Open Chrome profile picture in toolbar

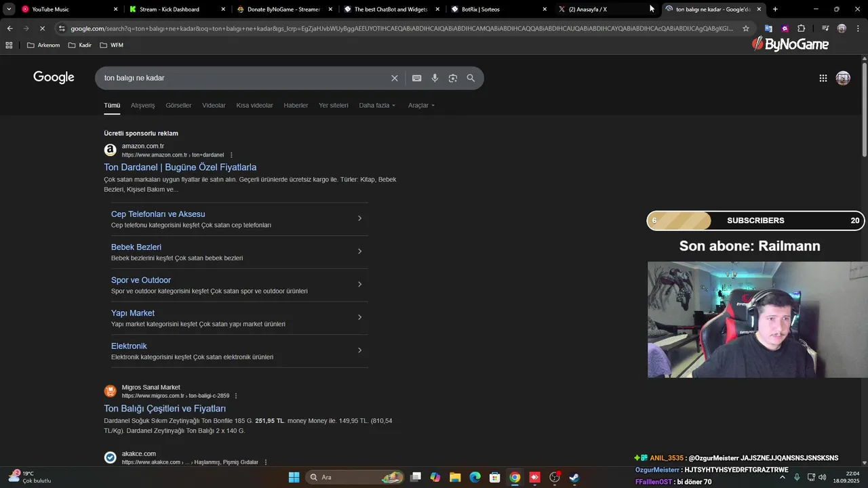click(x=842, y=28)
